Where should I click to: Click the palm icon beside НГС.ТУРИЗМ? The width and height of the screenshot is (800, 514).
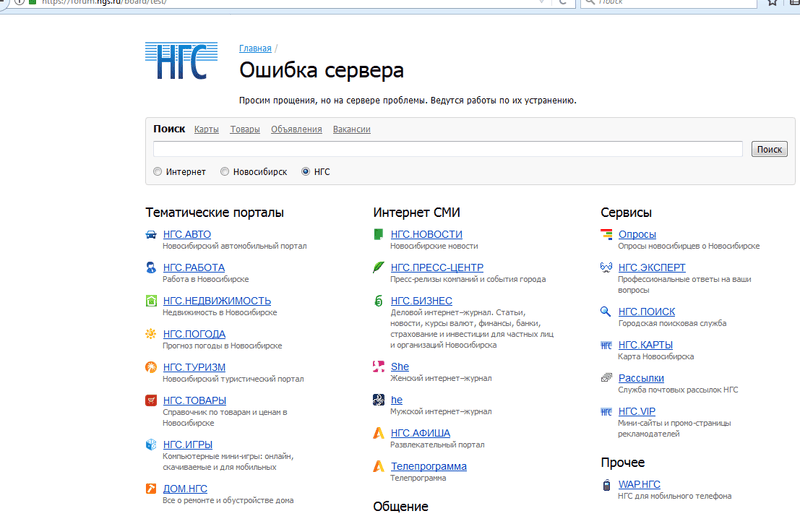(x=151, y=367)
